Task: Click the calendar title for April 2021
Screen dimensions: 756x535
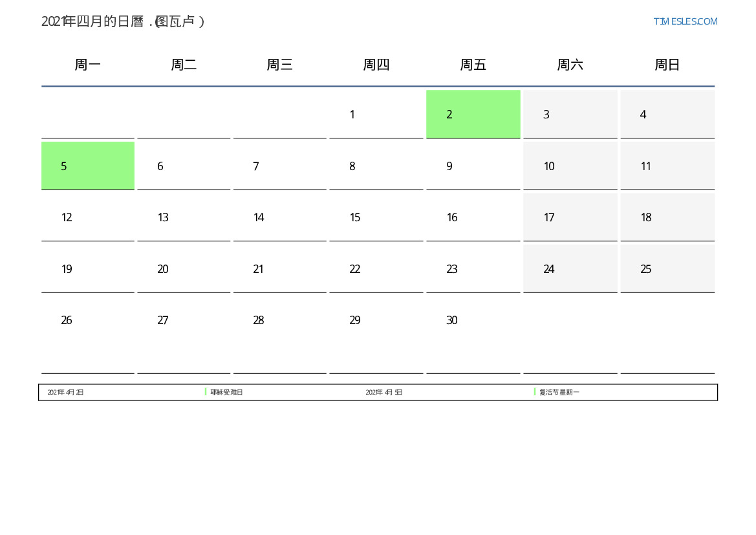Action: tap(123, 21)
